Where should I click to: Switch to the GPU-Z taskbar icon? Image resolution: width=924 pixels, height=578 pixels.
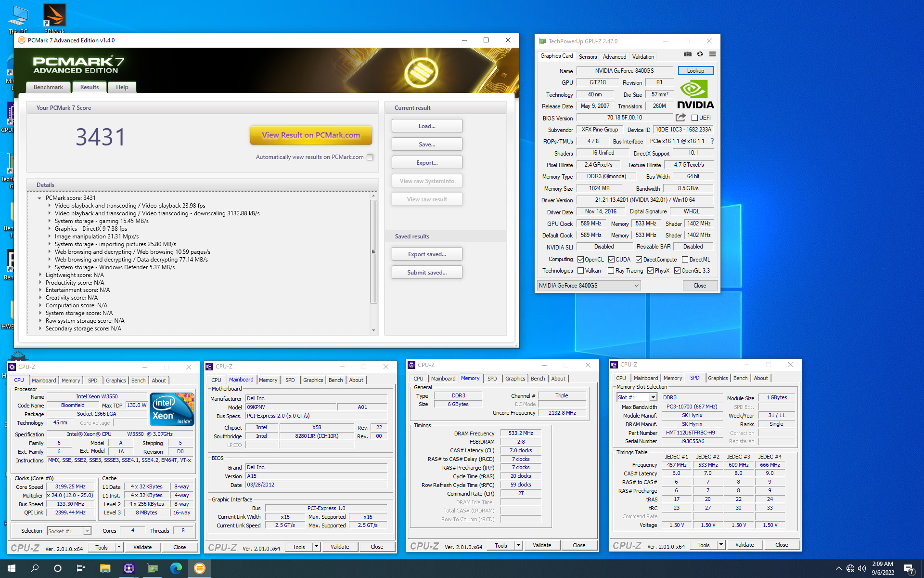[x=153, y=568]
